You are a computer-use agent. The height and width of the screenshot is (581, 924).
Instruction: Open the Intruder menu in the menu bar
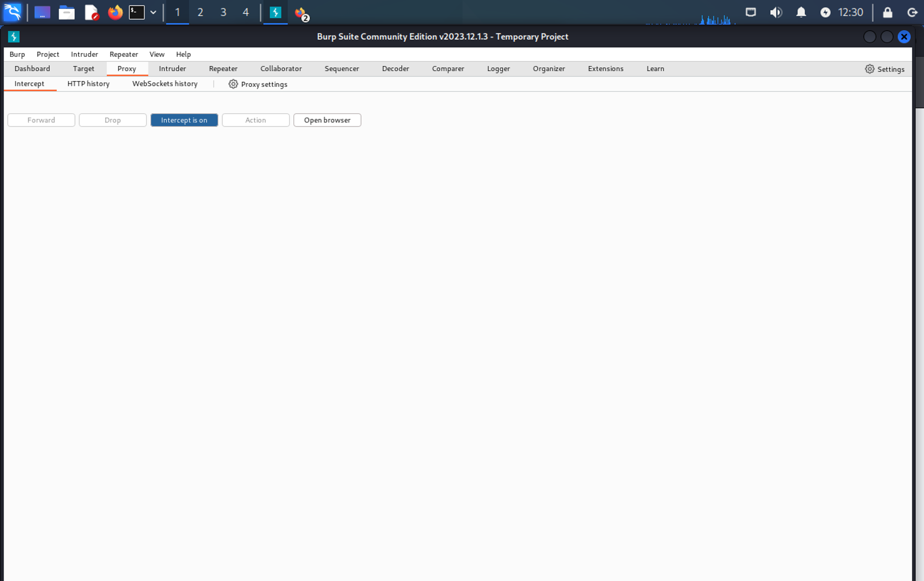coord(85,54)
